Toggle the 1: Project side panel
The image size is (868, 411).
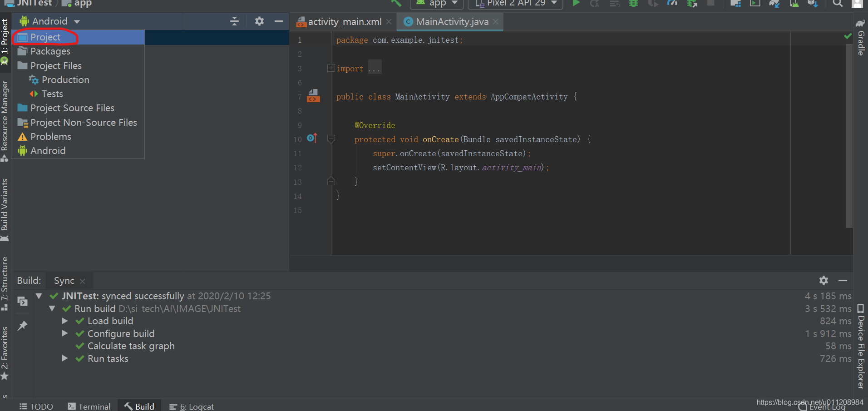[5, 42]
